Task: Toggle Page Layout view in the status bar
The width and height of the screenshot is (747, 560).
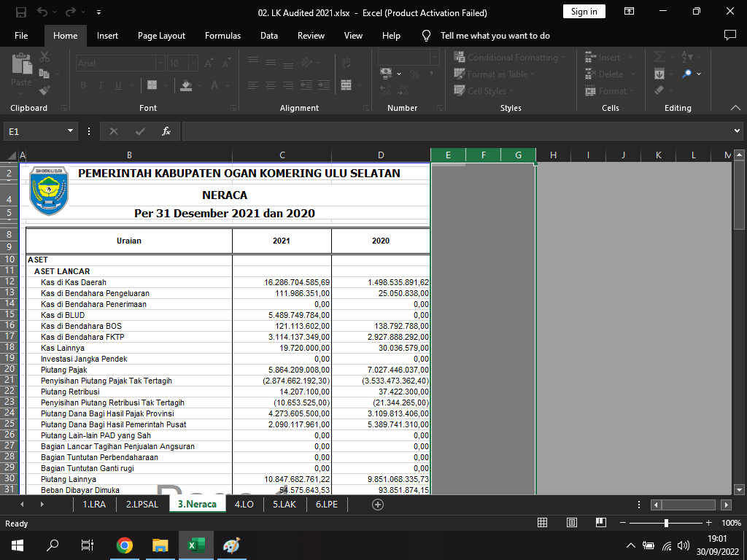Action: point(572,523)
